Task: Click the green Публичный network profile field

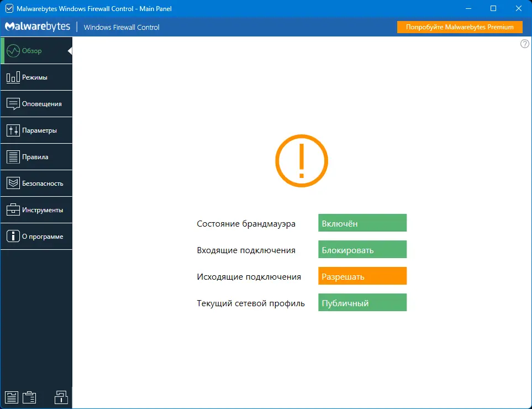Action: [362, 302]
